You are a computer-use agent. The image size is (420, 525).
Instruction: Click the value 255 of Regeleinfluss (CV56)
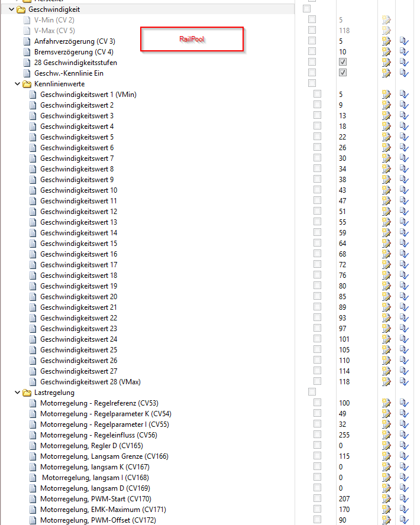click(x=344, y=435)
